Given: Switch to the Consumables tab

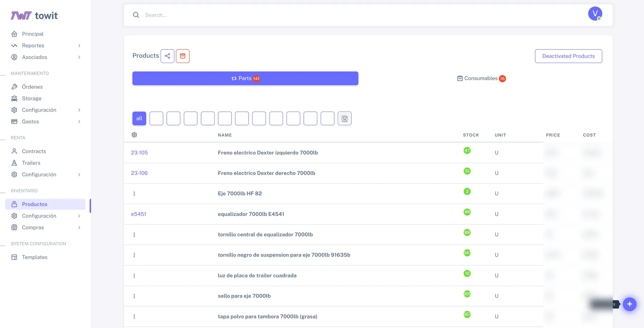Looking at the screenshot, I should pyautogui.click(x=481, y=78).
